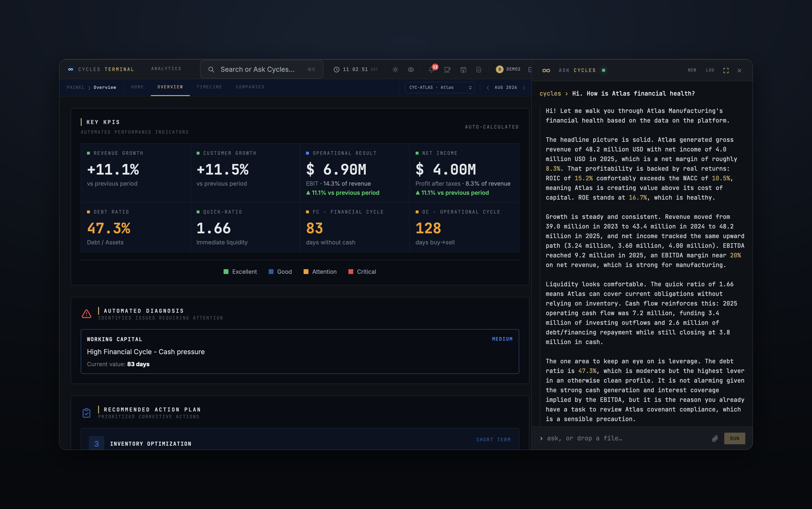812x509 pixels.
Task: Click the number 3 action badge
Action: tap(96, 443)
